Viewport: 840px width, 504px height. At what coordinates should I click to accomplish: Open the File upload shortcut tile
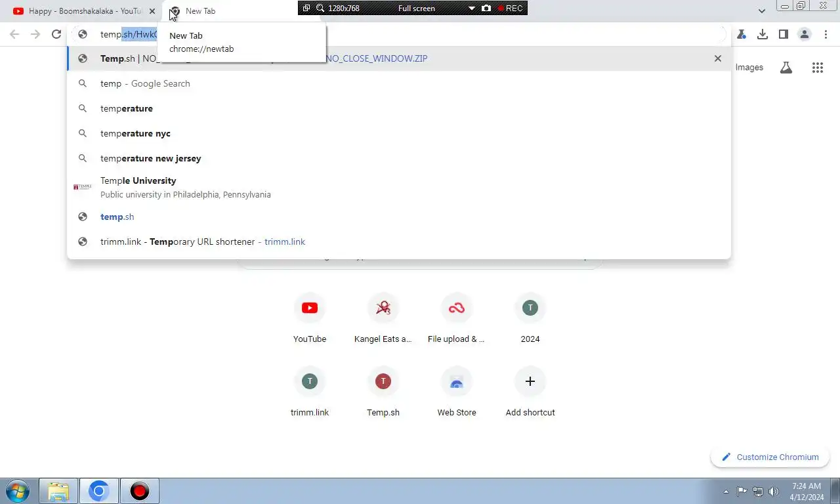click(x=457, y=319)
